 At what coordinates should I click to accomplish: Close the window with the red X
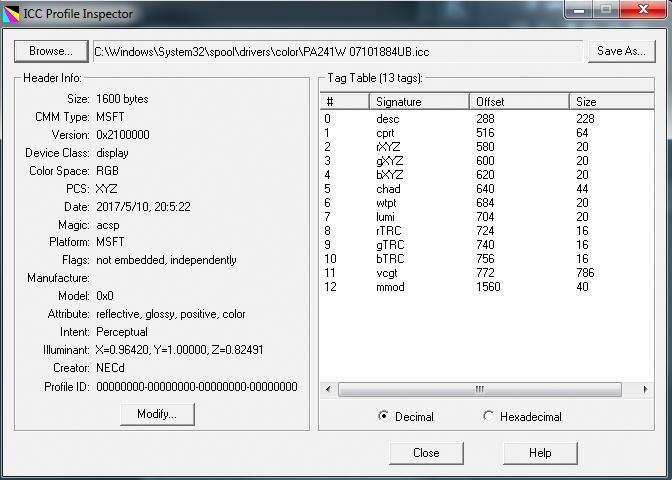[x=643, y=9]
